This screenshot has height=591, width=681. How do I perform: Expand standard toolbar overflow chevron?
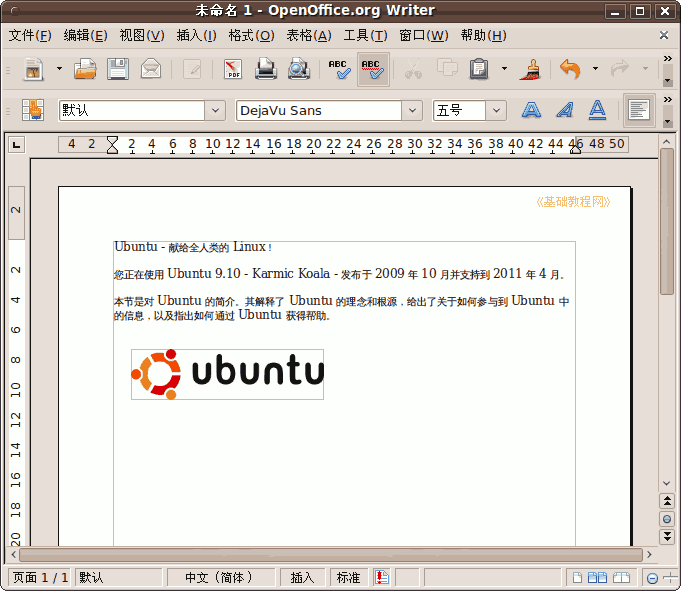click(668, 59)
